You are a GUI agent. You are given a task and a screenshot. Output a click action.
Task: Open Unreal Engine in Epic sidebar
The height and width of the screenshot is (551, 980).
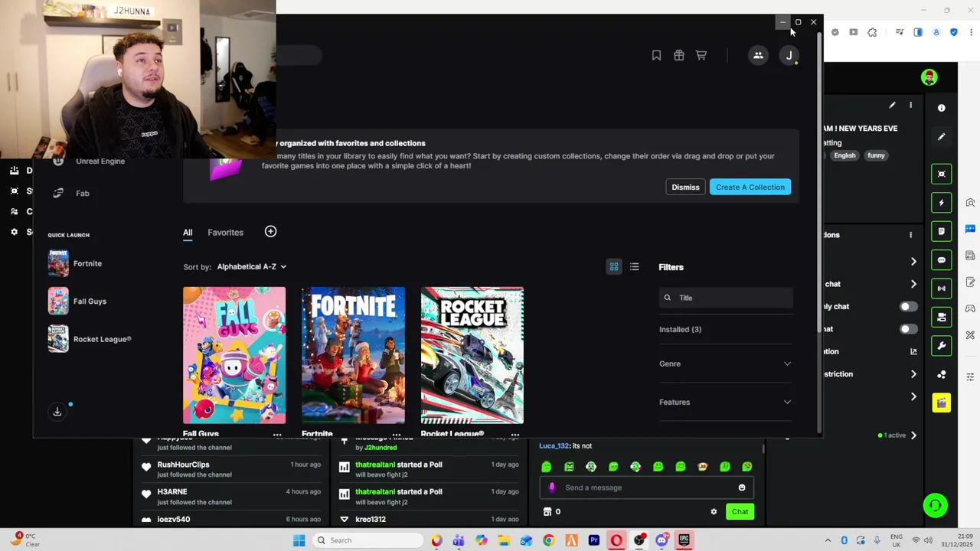click(x=100, y=161)
